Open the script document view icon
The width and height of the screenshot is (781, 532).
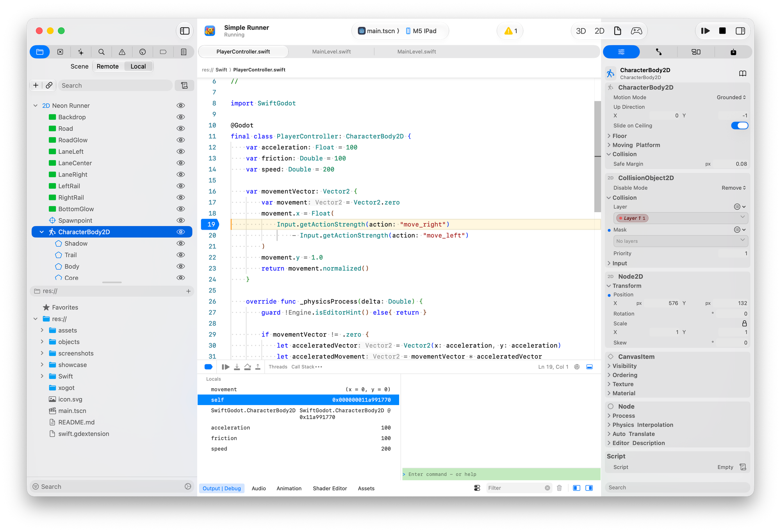(x=618, y=31)
